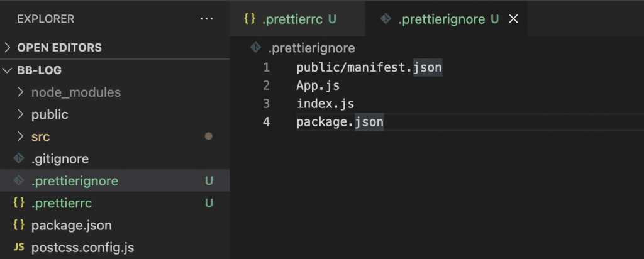
Task: Collapse the BB-LOG project folder
Action: 8,70
